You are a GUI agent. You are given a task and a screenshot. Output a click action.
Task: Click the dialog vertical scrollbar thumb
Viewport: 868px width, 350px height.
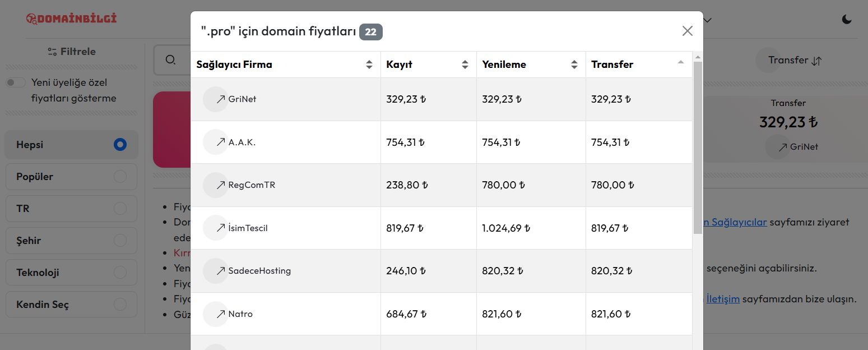click(698, 148)
